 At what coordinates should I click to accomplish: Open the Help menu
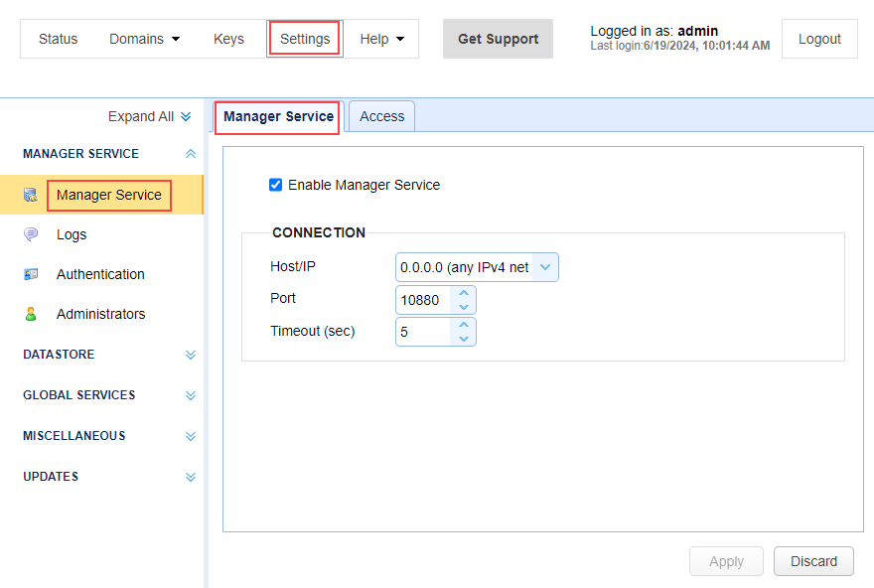[381, 39]
